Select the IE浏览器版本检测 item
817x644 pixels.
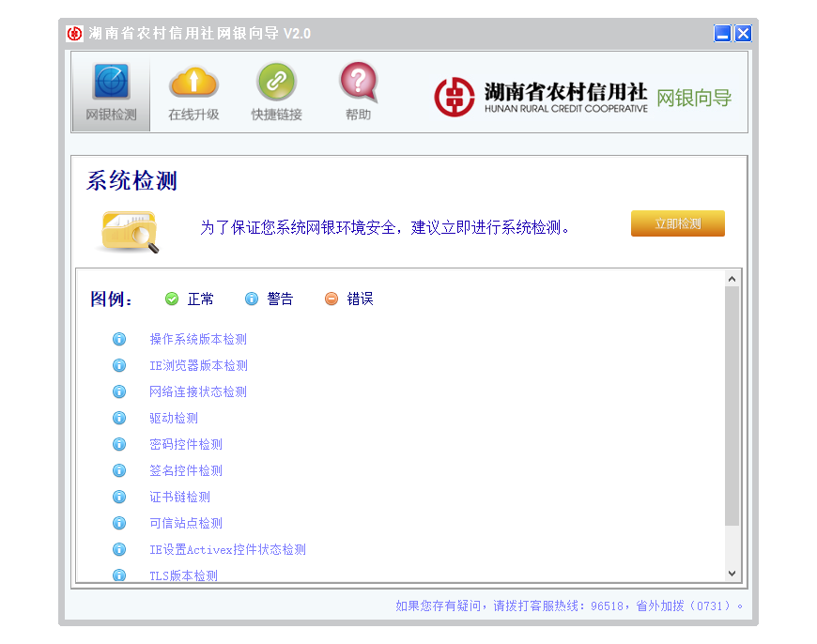198,365
